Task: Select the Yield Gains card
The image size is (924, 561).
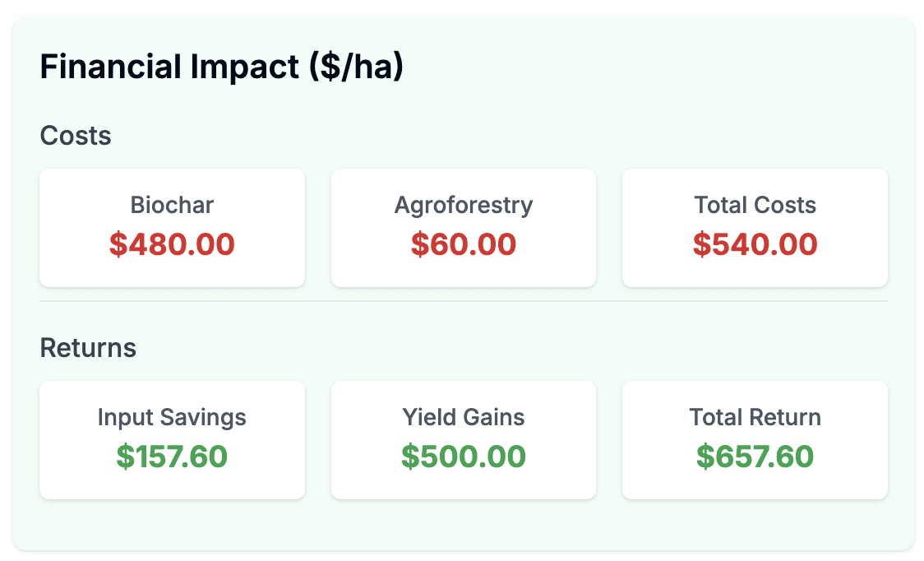Action: (463, 440)
